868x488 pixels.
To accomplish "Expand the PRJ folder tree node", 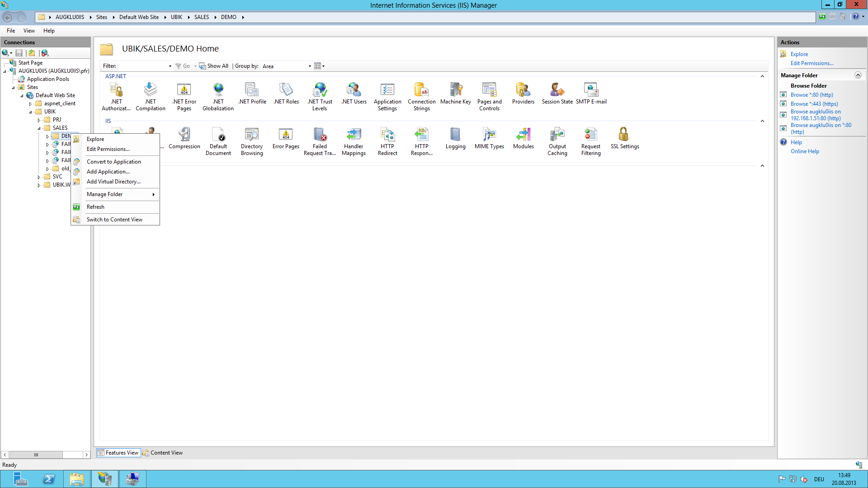I will click(x=39, y=120).
